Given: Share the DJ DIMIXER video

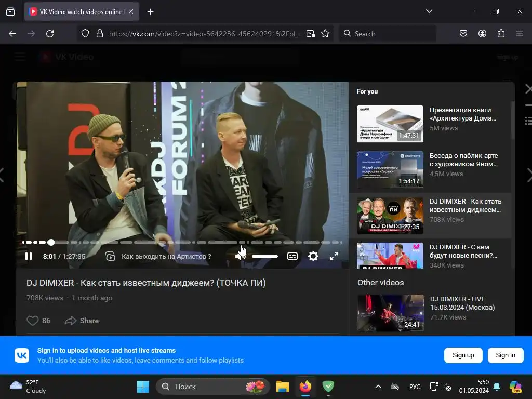Looking at the screenshot, I should tap(82, 321).
